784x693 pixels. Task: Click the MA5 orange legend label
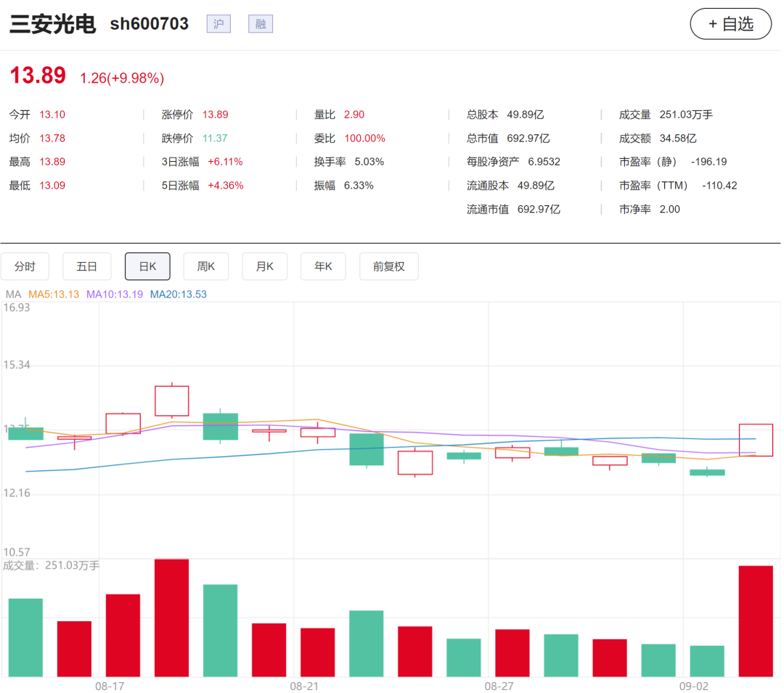point(54,295)
